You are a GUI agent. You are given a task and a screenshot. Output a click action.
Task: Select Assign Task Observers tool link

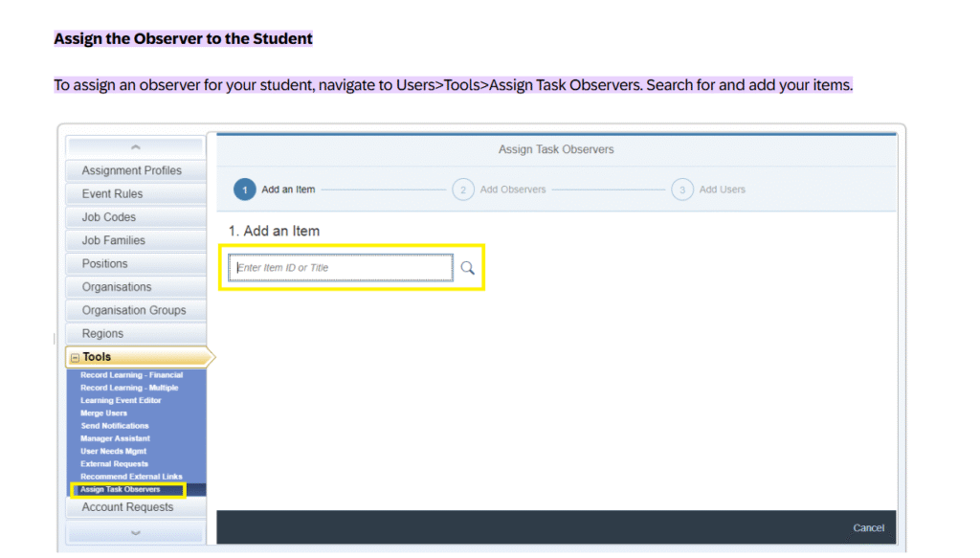[x=121, y=489]
